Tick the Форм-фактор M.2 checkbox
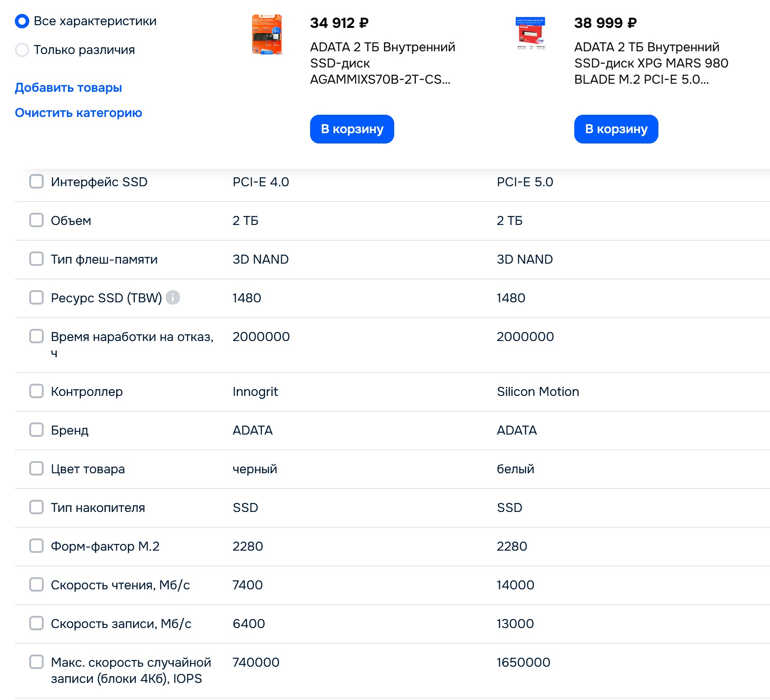The image size is (770, 700). pyautogui.click(x=36, y=546)
